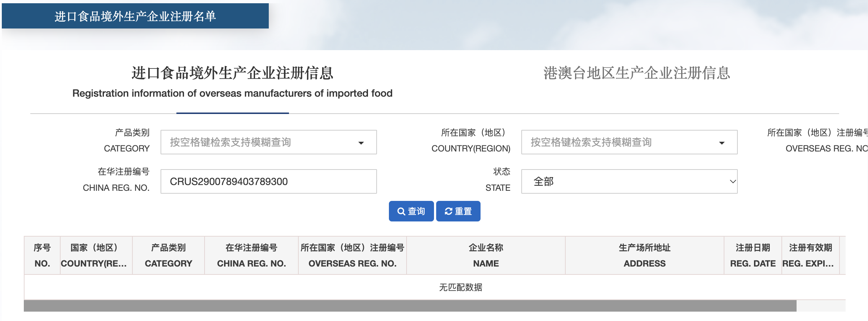
Task: Expand the 产品类别 CATEGORY dropdown arrow
Action: pos(361,143)
